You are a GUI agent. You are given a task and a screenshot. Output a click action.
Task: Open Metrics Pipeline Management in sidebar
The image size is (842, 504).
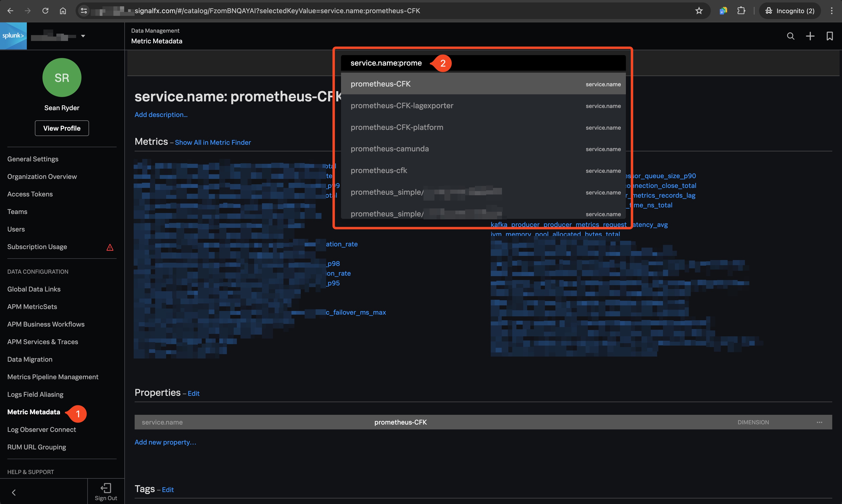(53, 377)
